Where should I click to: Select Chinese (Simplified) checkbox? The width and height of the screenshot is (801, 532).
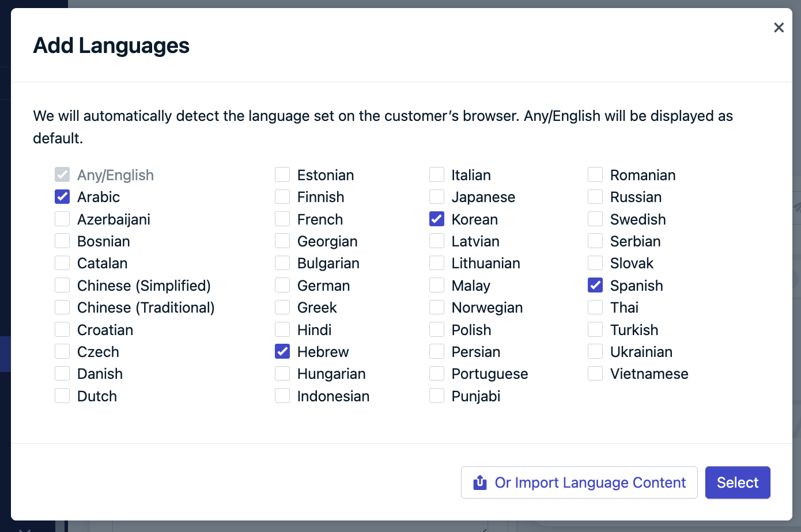(62, 286)
